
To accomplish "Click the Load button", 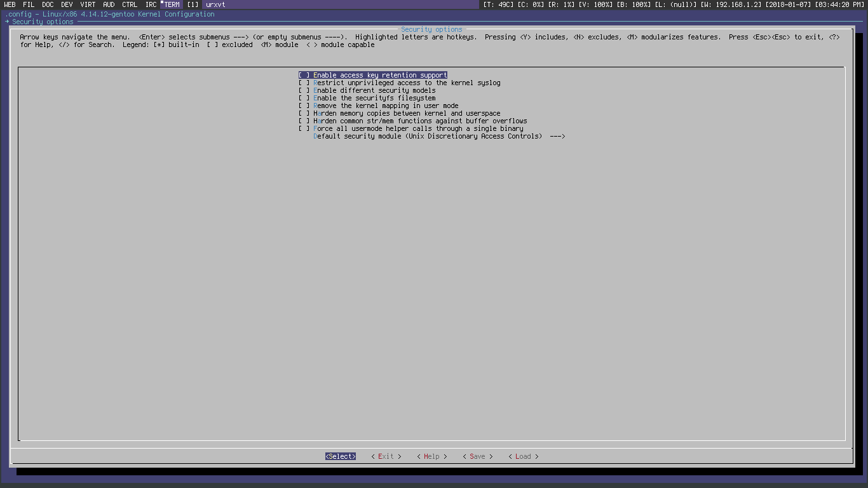I will pos(524,456).
